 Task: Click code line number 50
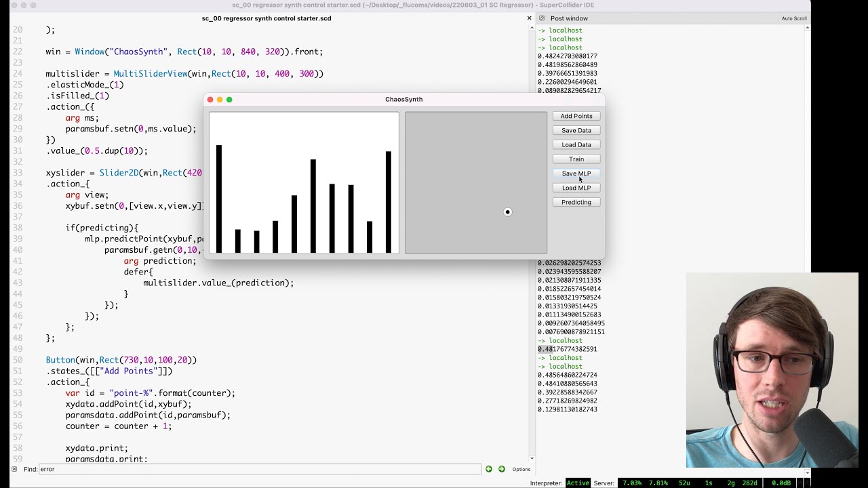click(18, 360)
